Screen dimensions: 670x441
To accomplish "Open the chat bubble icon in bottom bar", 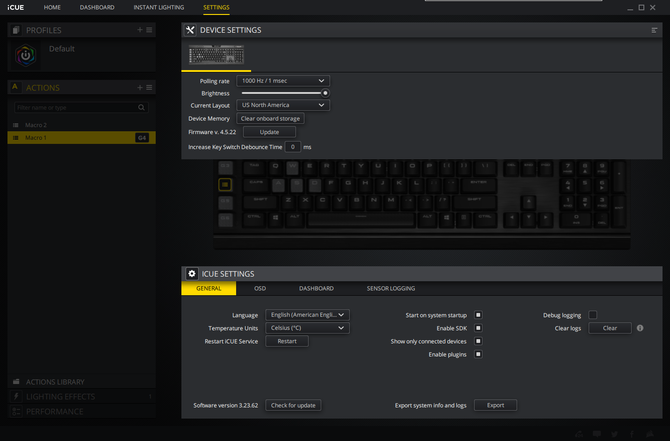I will click(597, 434).
